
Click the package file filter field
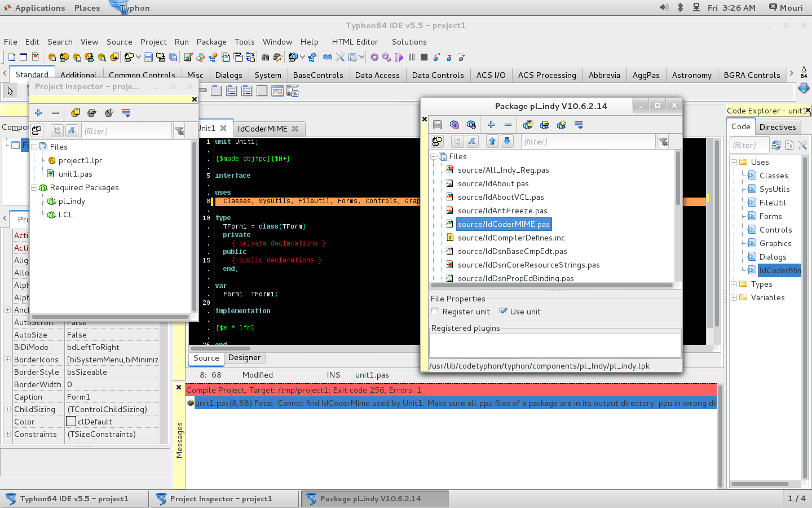tap(588, 142)
